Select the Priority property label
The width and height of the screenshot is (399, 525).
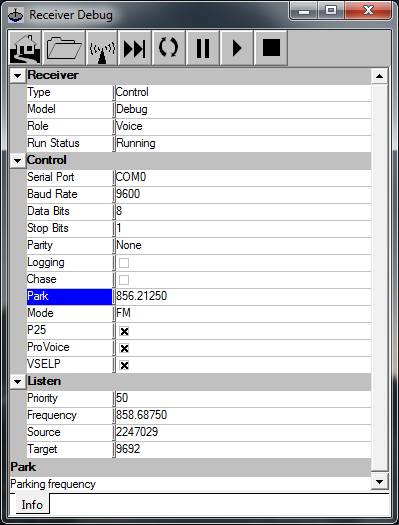point(42,398)
